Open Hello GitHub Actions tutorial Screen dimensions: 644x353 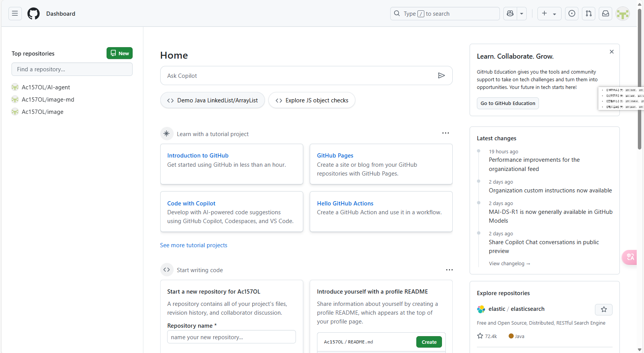point(345,204)
